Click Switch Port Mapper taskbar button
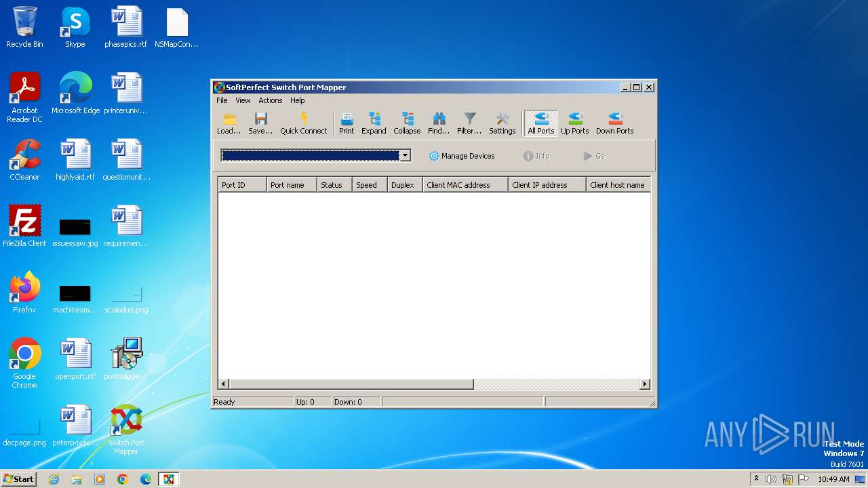The height and width of the screenshot is (488, 868). [x=169, y=479]
